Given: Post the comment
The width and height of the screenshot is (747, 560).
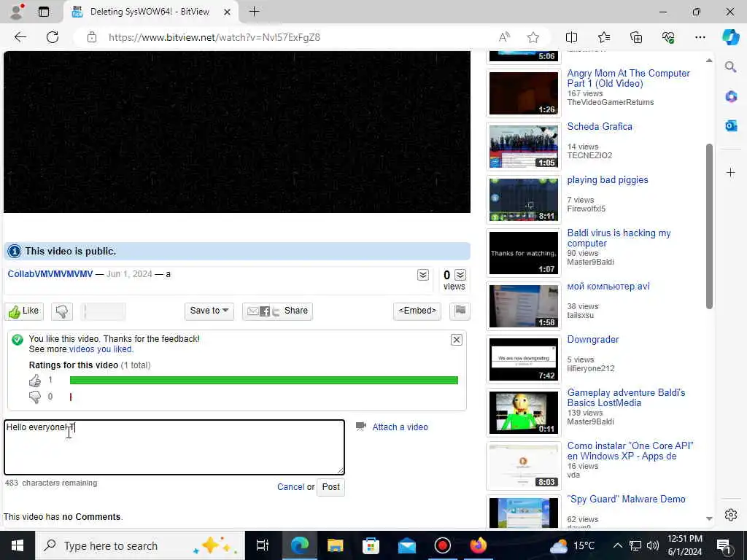Looking at the screenshot, I should (330, 487).
